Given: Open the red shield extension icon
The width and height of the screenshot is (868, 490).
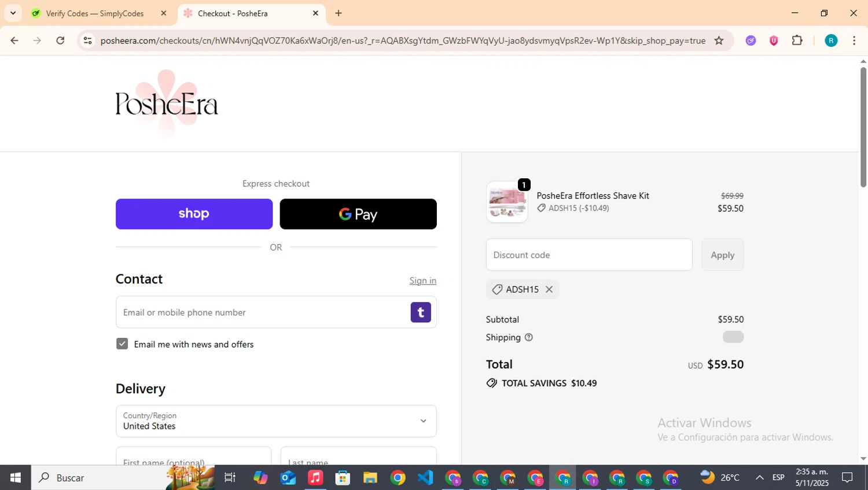Looking at the screenshot, I should [774, 40].
